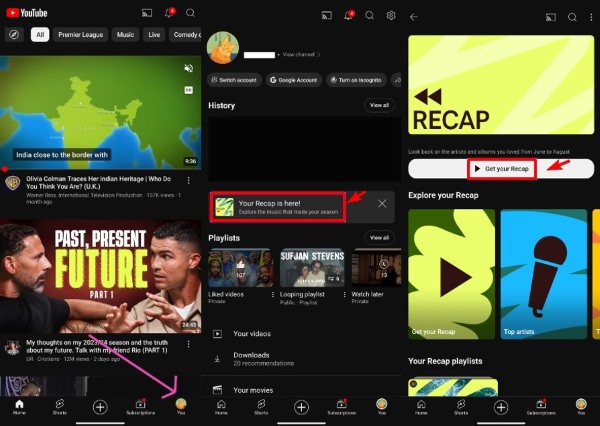
Task: Open Subscriptions in the You page bottom bar
Action: [341, 407]
